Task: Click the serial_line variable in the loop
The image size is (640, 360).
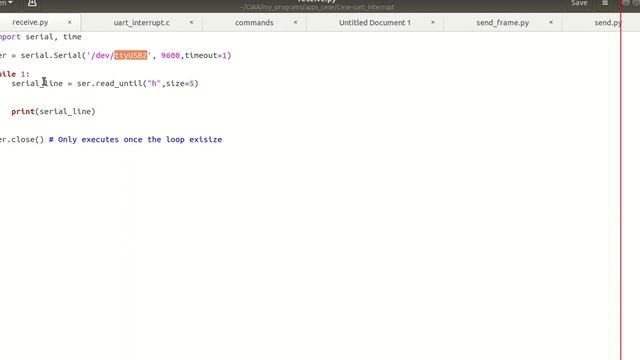Action: [37, 83]
